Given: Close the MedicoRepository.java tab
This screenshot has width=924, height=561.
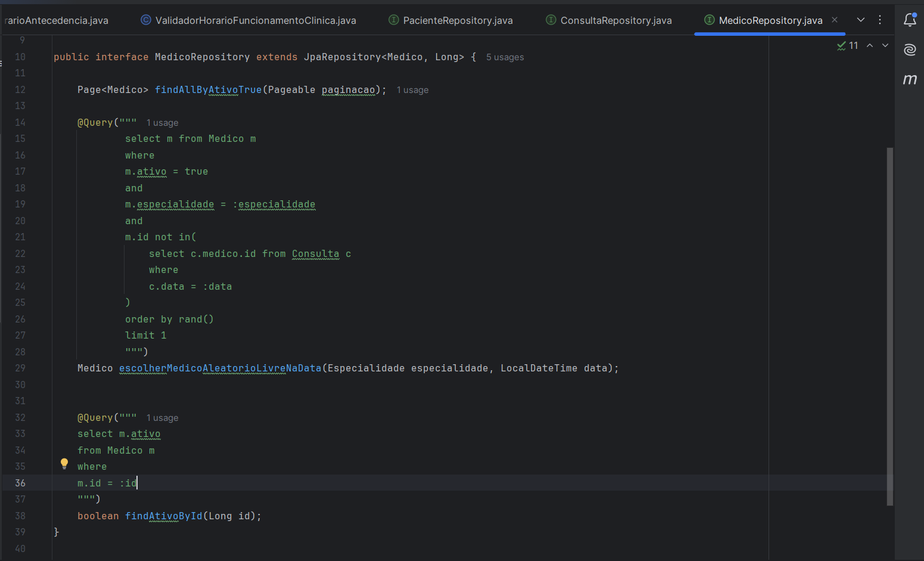Looking at the screenshot, I should (835, 20).
